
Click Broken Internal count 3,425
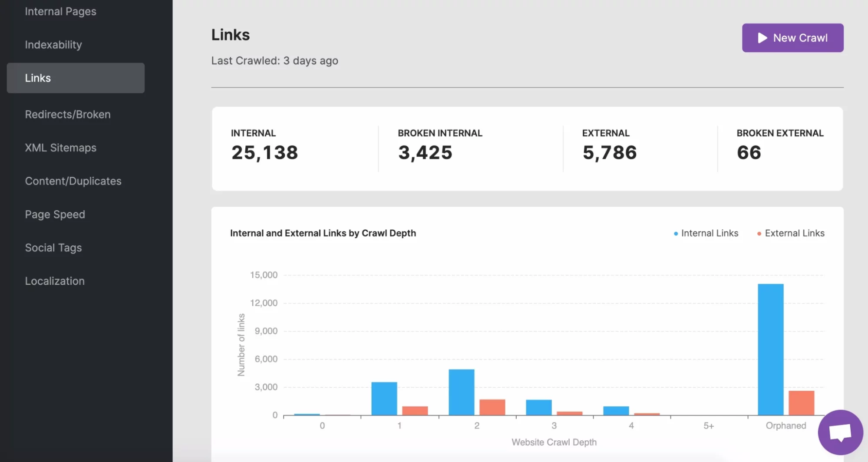[x=425, y=153]
